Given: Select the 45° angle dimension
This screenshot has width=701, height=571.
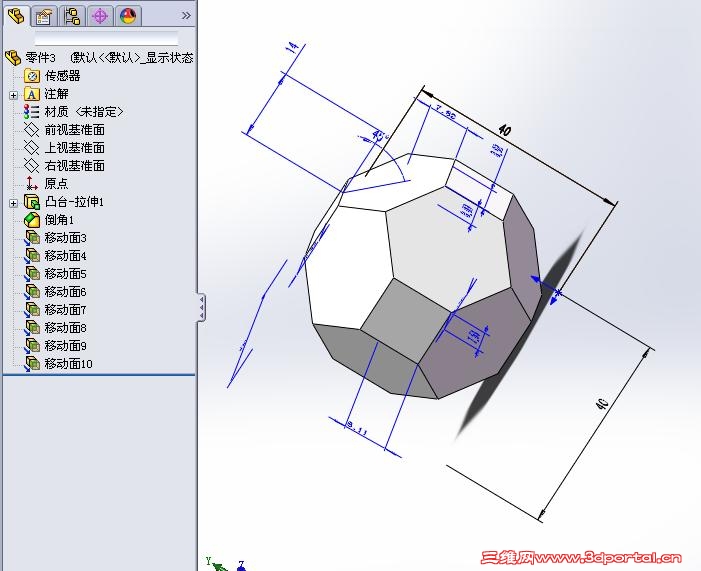Looking at the screenshot, I should 379,135.
